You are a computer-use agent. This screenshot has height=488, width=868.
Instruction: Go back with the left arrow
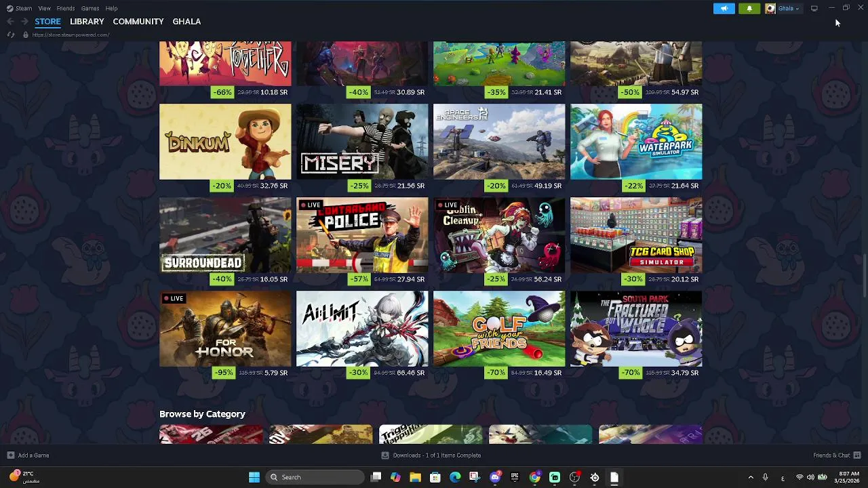[x=10, y=22]
